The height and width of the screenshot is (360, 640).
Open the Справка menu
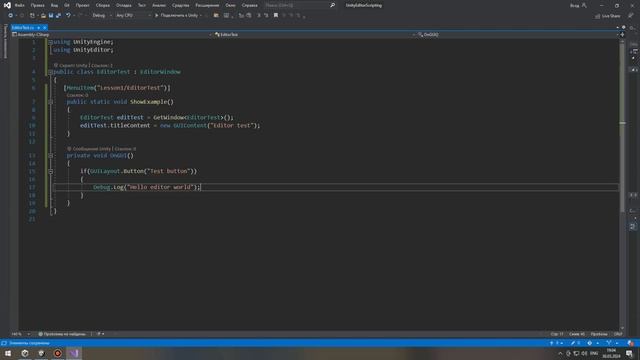[249, 5]
